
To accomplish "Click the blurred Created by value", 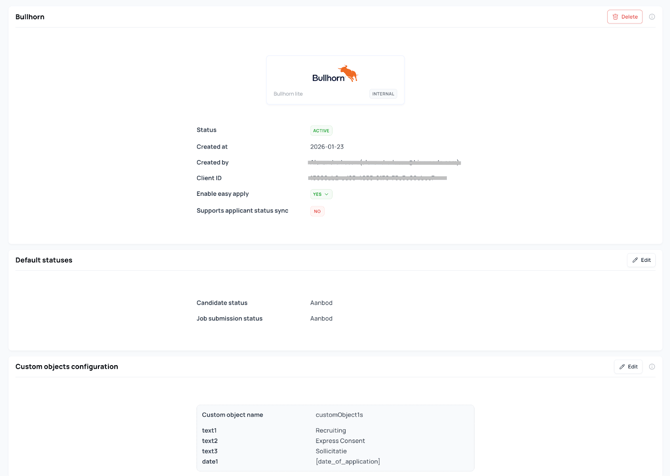I will coord(384,162).
